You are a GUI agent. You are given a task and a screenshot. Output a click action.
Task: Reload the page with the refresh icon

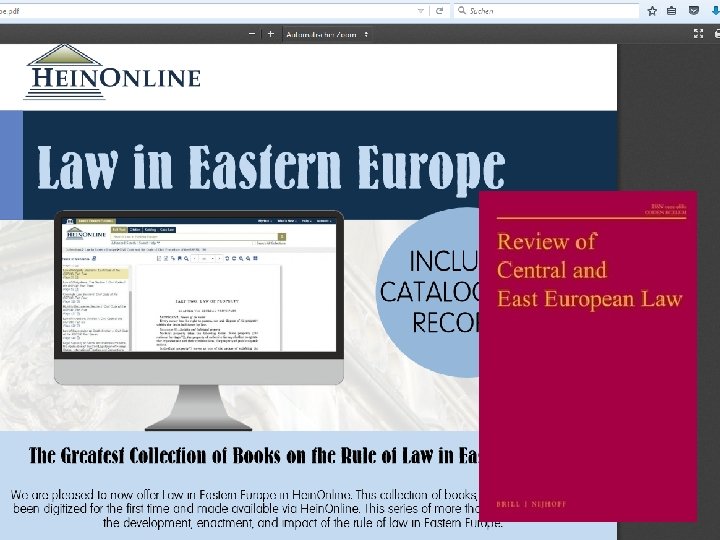439,11
